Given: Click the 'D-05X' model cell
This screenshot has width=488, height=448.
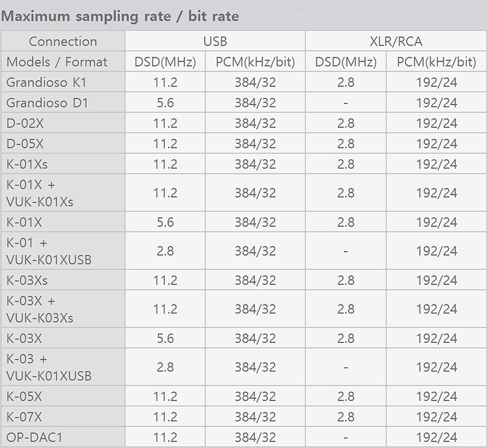Looking at the screenshot, I should [x=25, y=144].
